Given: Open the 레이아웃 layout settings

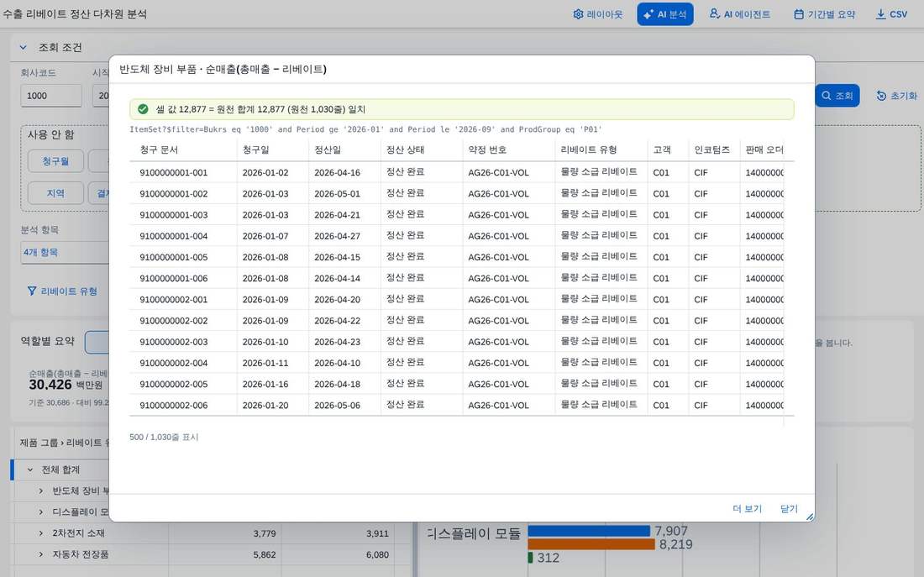Looking at the screenshot, I should [597, 14].
